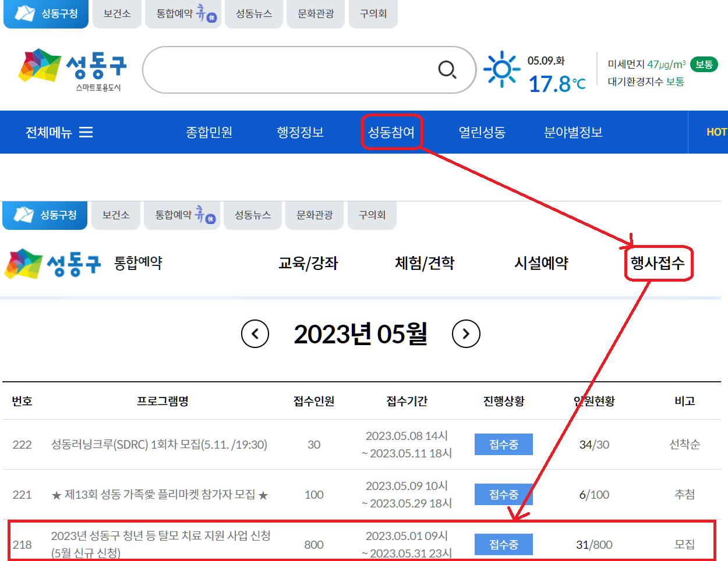Open the 전체메뉴 hamburger menu
Viewport: 728px width, 561px height.
point(58,132)
